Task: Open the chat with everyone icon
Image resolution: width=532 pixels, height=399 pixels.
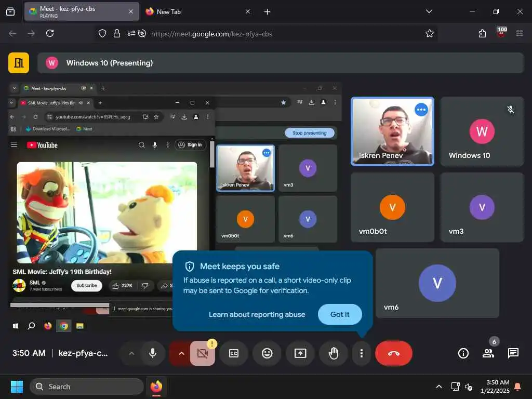Action: [x=513, y=353]
